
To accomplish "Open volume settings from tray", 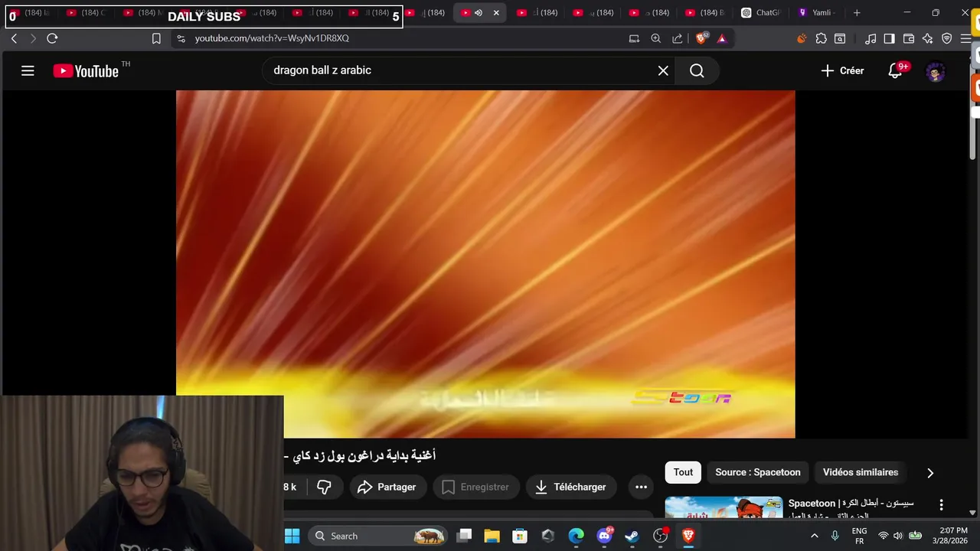I will point(898,536).
